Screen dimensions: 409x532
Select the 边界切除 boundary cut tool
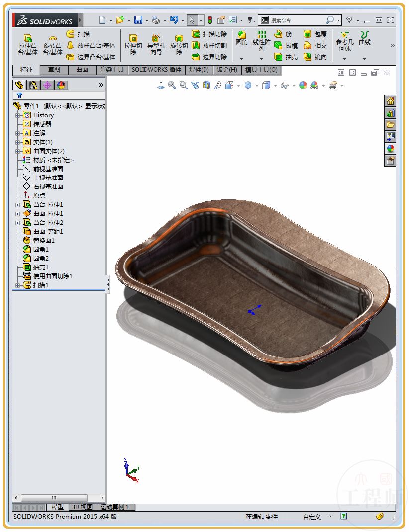[209, 57]
